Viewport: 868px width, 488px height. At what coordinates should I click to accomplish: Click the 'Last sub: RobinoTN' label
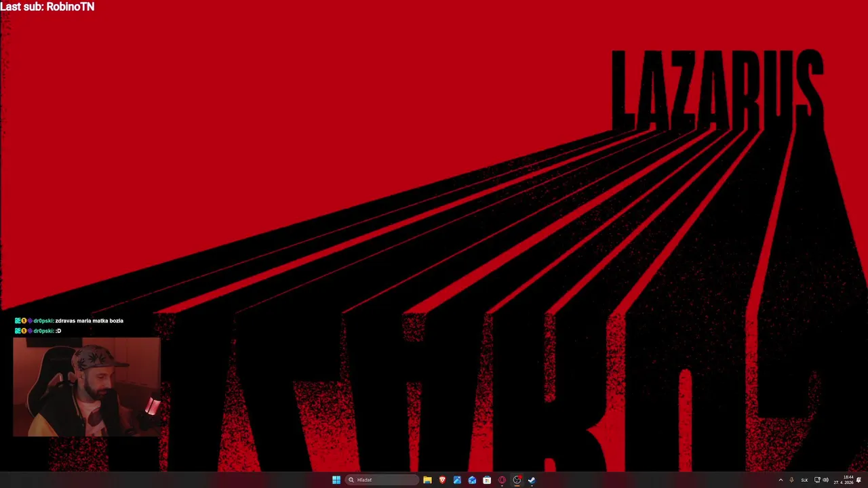(x=47, y=7)
